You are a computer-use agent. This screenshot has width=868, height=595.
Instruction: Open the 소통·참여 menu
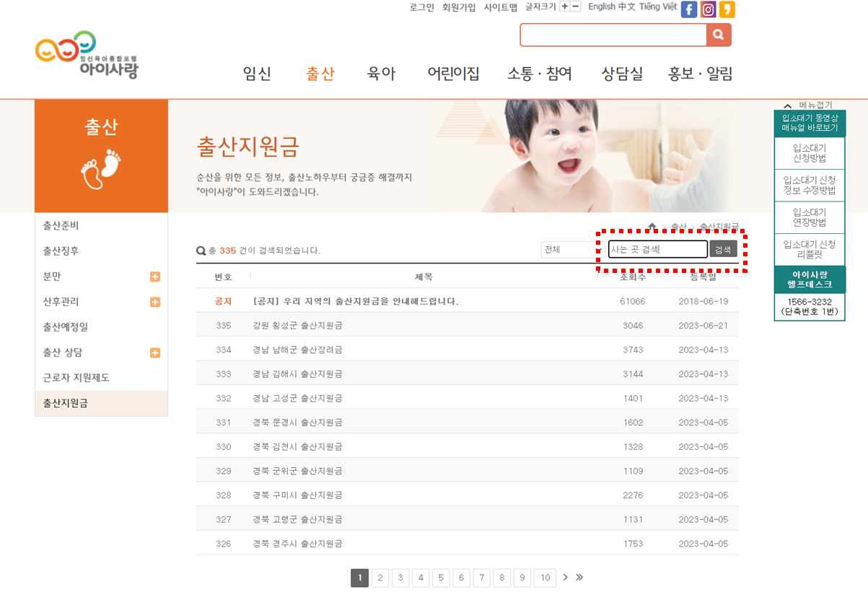(x=539, y=73)
